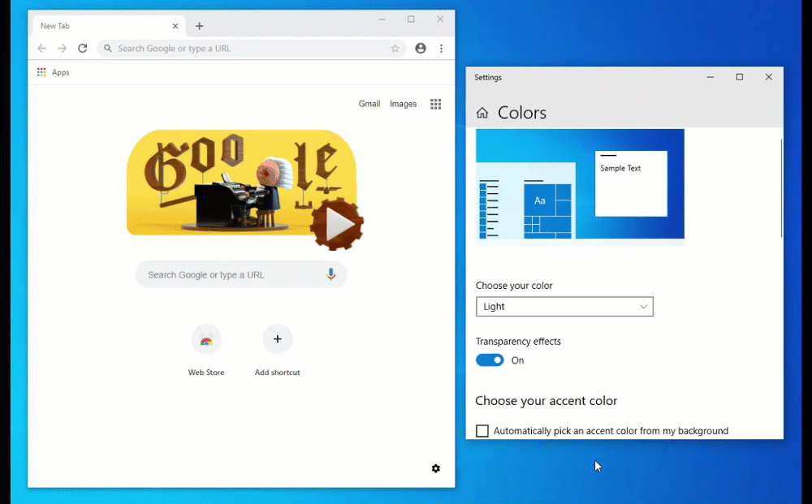Image resolution: width=812 pixels, height=504 pixels.
Task: Maximize the Settings window
Action: coord(740,77)
